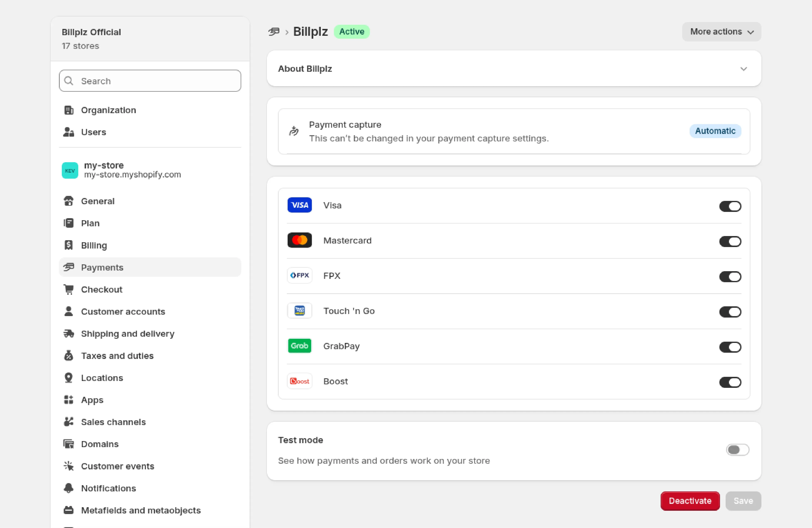Navigate to Checkout settings

[x=150, y=289]
